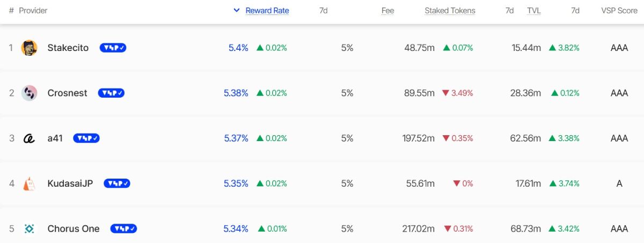Image resolution: width=644 pixels, height=243 pixels.
Task: Click KudasaiJP's 17.61m TVL value
Action: (x=528, y=183)
